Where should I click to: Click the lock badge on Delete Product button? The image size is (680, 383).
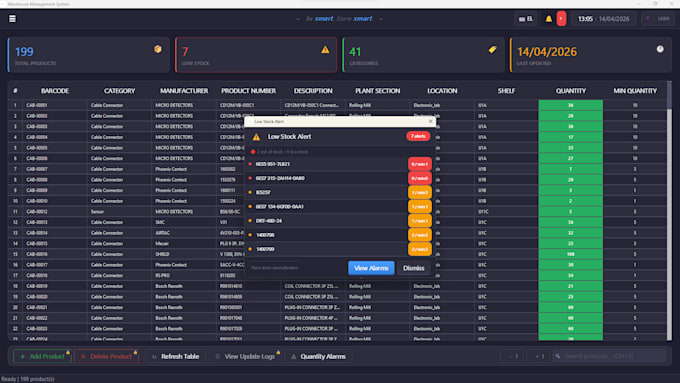[x=136, y=352]
